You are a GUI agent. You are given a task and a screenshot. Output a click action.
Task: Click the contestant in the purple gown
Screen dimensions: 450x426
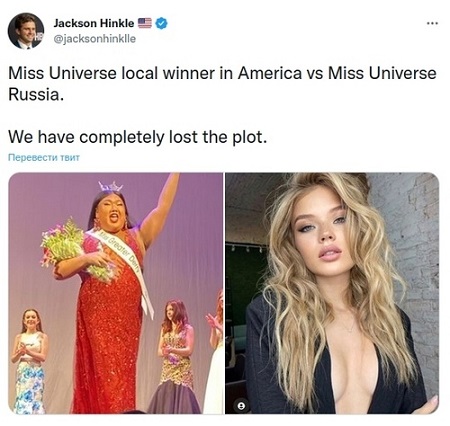pos(174,357)
